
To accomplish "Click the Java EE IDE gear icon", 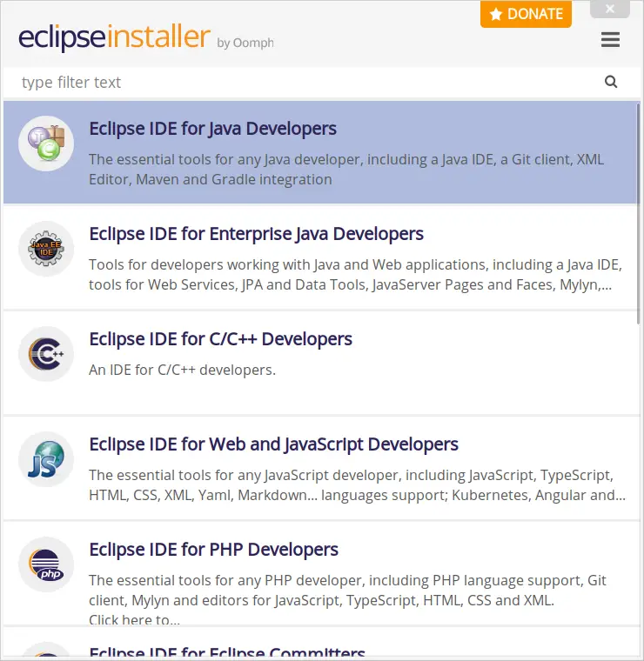I will [x=46, y=249].
